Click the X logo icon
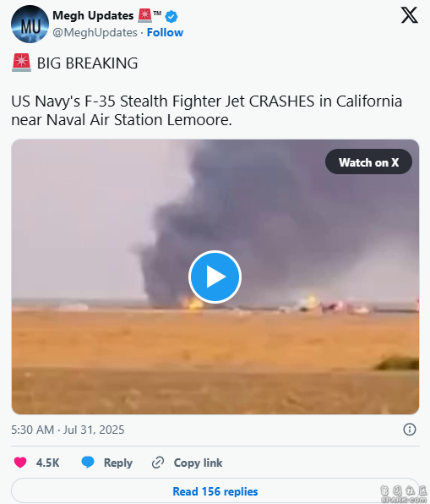The width and height of the screenshot is (430, 504). click(410, 15)
